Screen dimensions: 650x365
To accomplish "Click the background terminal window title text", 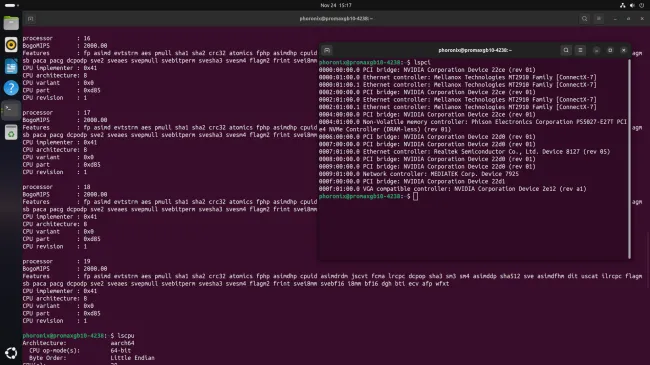I will point(336,19).
